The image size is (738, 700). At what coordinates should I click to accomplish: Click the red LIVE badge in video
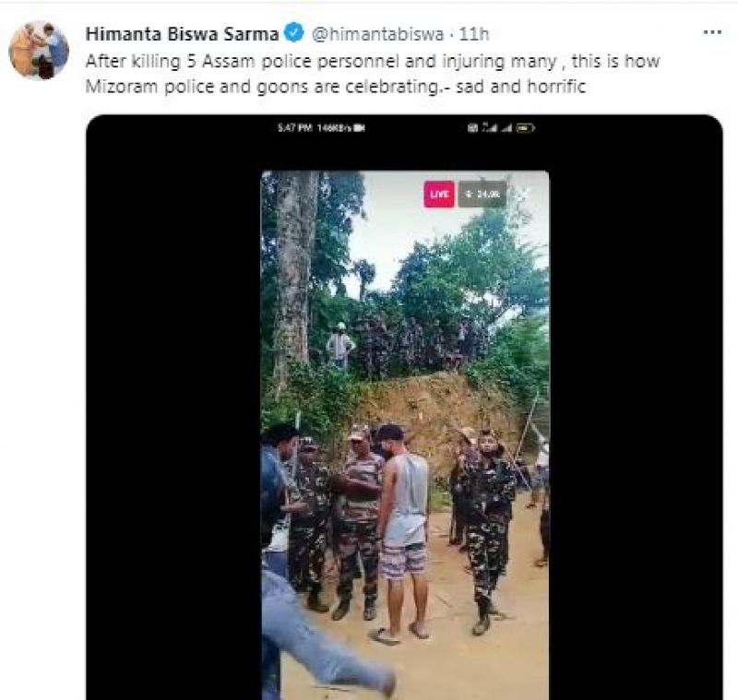439,194
